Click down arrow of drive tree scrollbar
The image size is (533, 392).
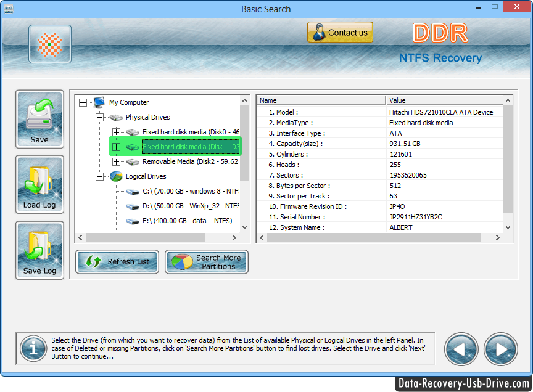point(245,227)
